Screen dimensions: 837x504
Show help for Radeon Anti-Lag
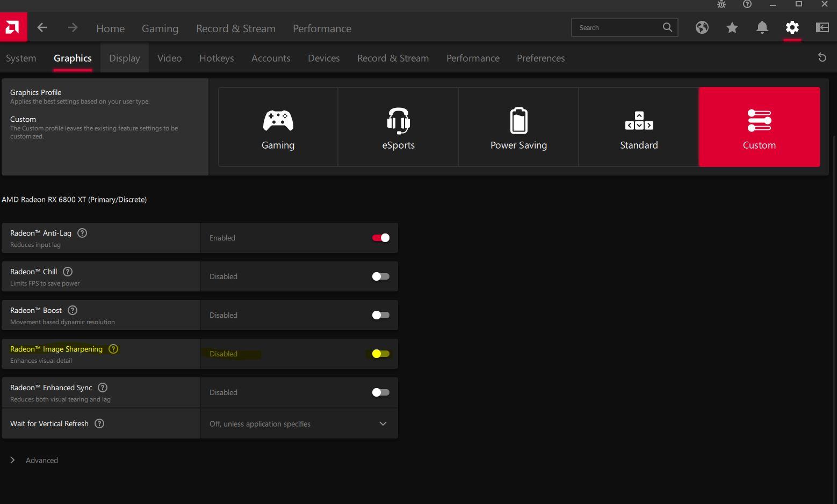pos(82,233)
